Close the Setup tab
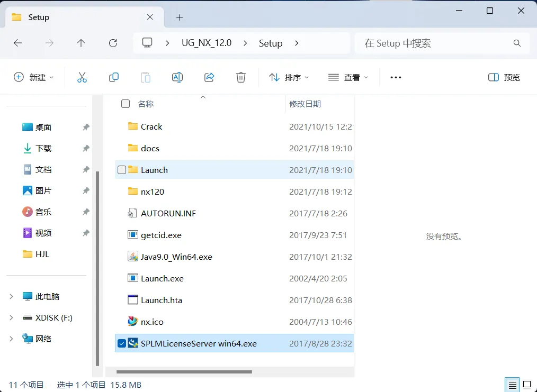The image size is (537, 392). coord(150,17)
